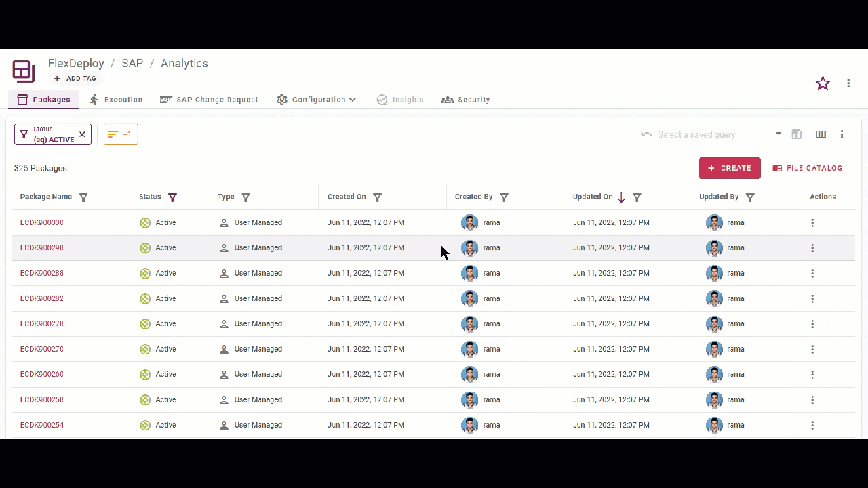Click the Updated By column header text

point(719,197)
